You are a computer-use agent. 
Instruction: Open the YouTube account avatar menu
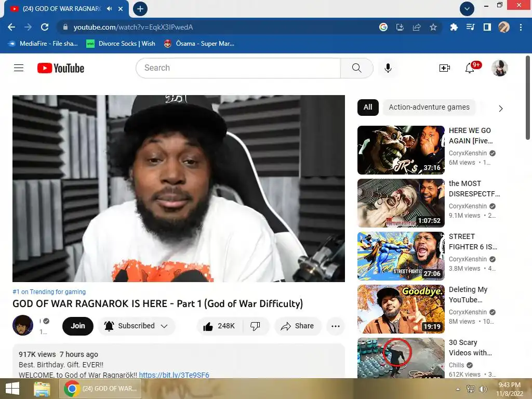(x=499, y=68)
